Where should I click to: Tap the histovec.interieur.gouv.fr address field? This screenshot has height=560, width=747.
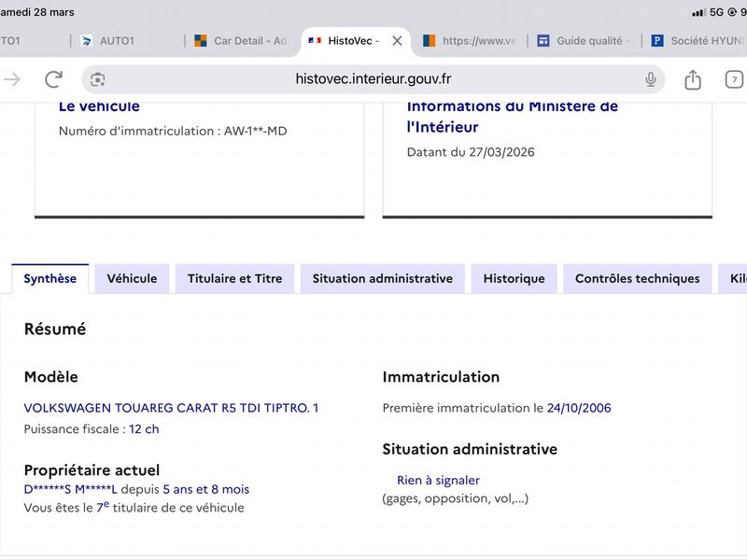pos(373,79)
